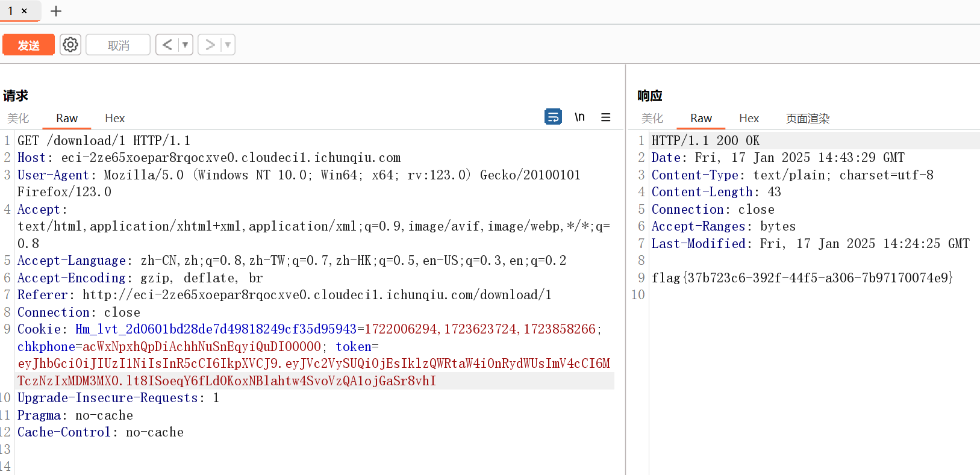This screenshot has height=475, width=980.
Task: Click the Last-Modified response header name
Action: 698,244
